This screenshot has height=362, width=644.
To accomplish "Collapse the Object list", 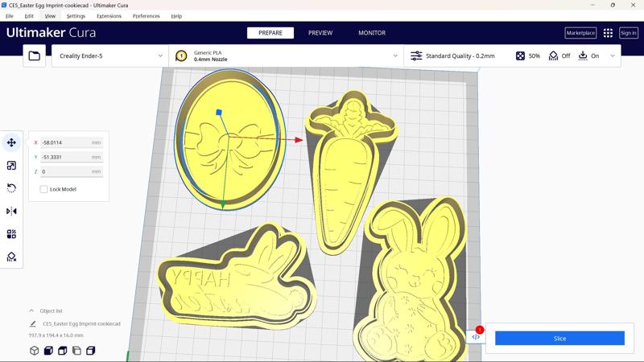I will (31, 311).
